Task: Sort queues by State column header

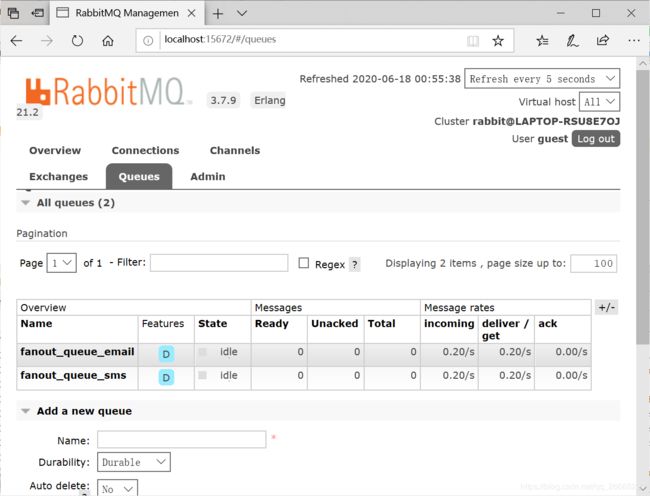Action: click(x=213, y=324)
